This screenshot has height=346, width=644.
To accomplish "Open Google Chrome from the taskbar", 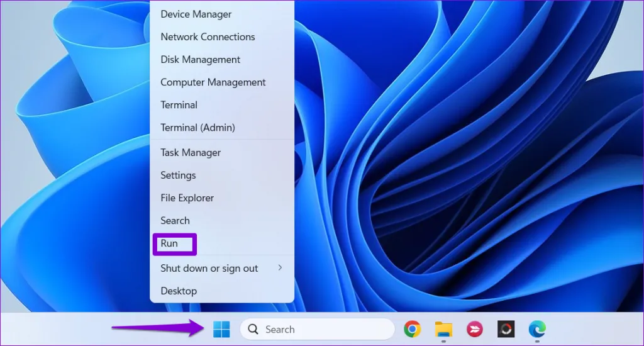I will click(413, 329).
